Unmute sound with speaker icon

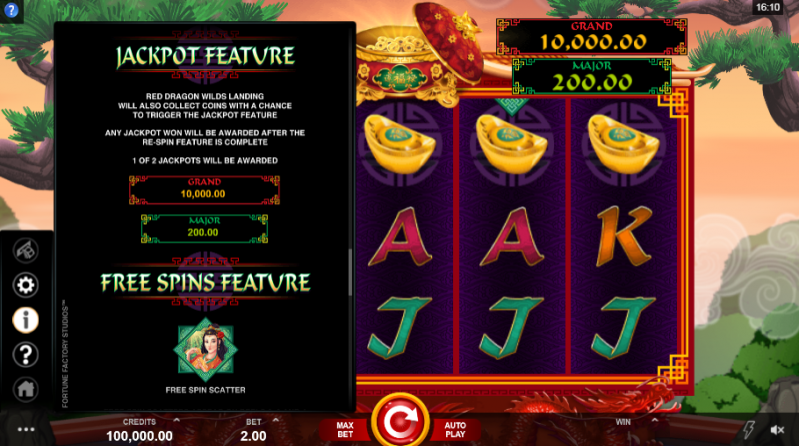pos(777,430)
